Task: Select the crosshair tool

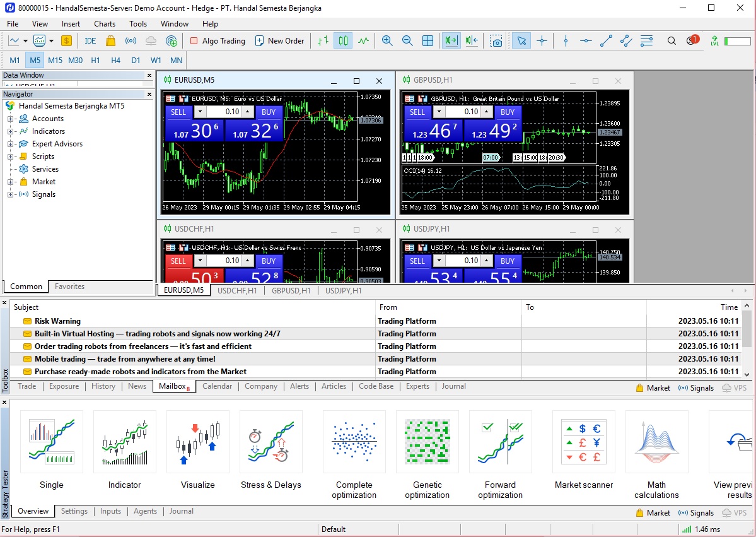Action: pos(542,41)
